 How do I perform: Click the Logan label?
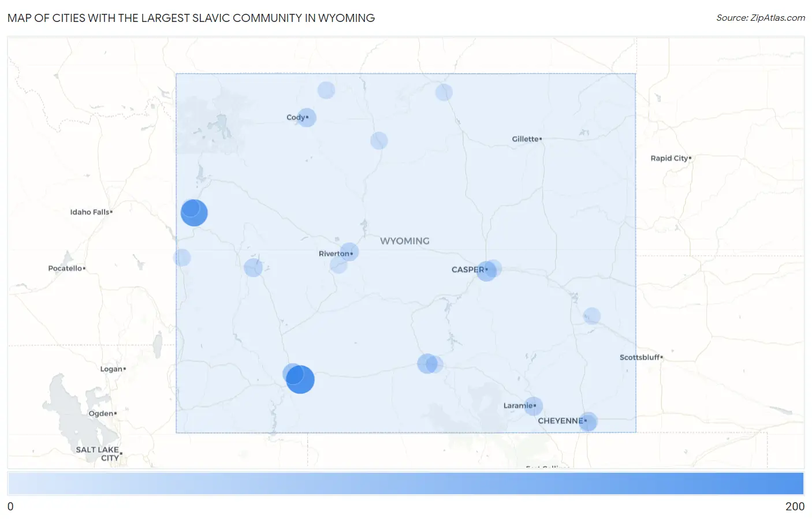[x=111, y=369]
